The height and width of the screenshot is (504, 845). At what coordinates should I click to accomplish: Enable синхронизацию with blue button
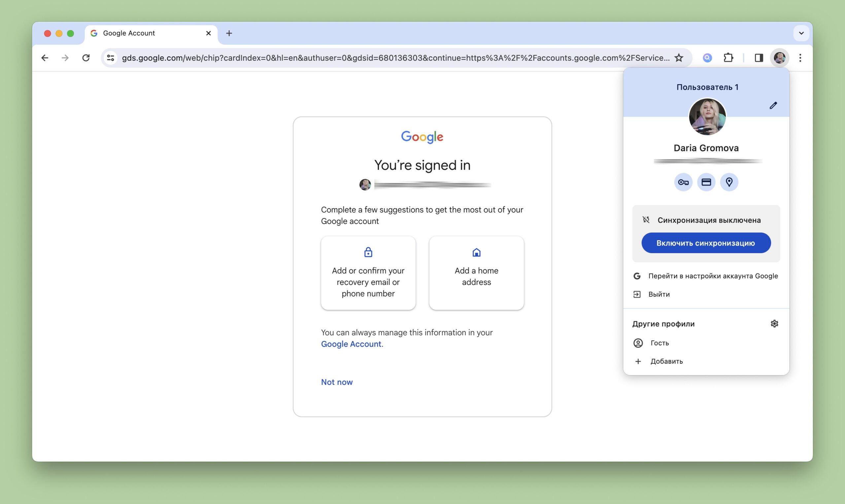pos(706,242)
